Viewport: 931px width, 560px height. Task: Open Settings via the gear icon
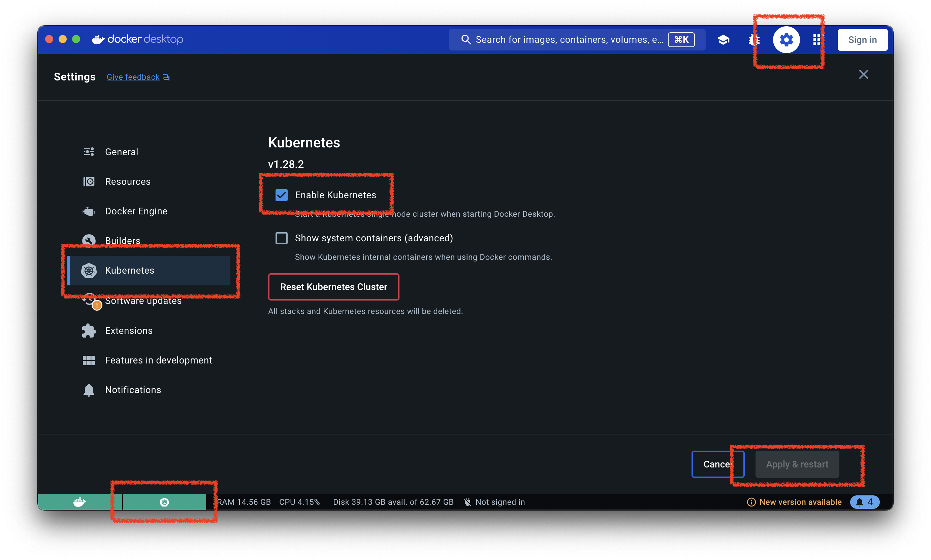click(786, 40)
